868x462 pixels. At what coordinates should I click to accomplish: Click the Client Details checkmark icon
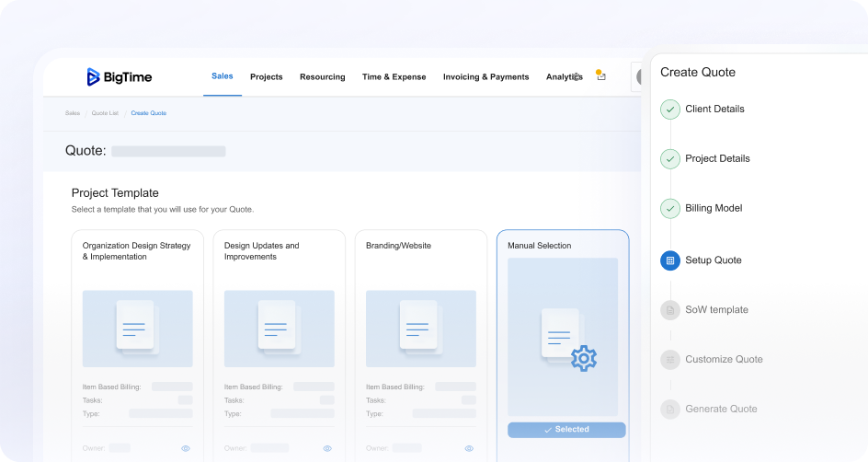(670, 110)
